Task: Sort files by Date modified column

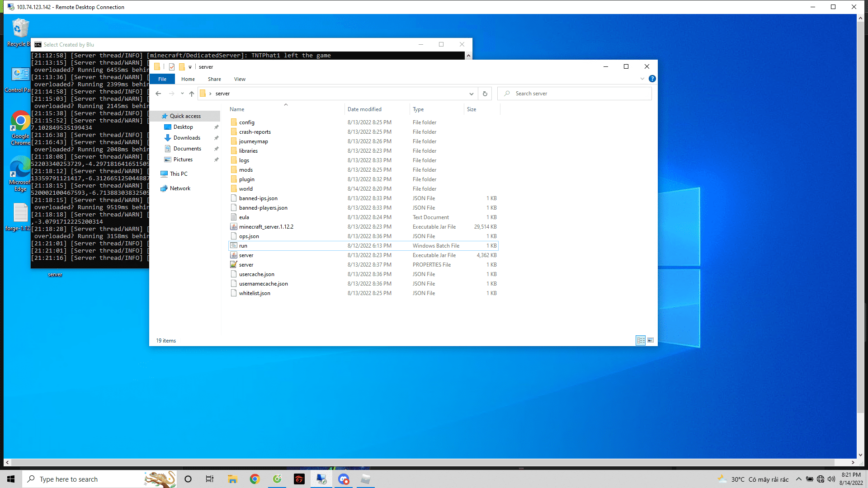Action: [364, 109]
